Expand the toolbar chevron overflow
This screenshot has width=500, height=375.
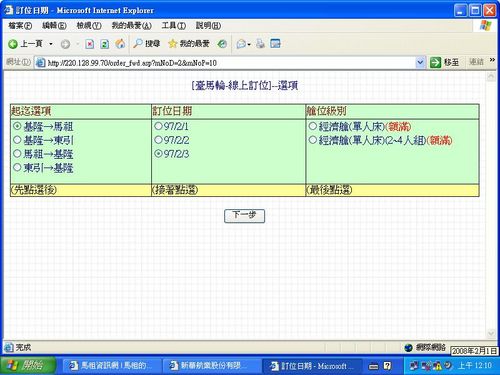point(492,60)
